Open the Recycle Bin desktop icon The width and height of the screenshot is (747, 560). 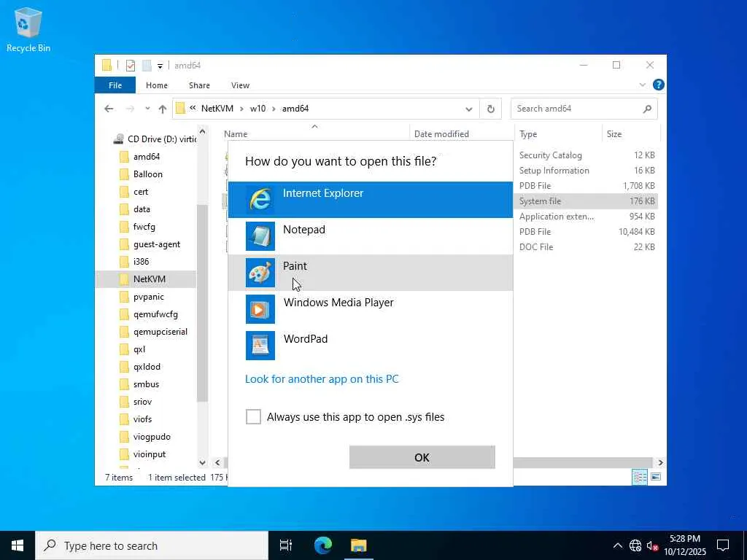coord(28,29)
